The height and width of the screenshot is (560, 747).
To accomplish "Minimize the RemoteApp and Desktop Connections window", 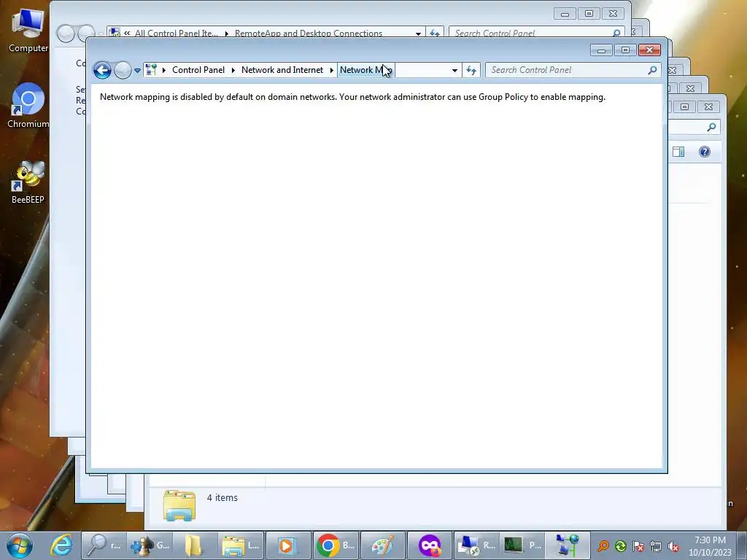I will click(565, 14).
